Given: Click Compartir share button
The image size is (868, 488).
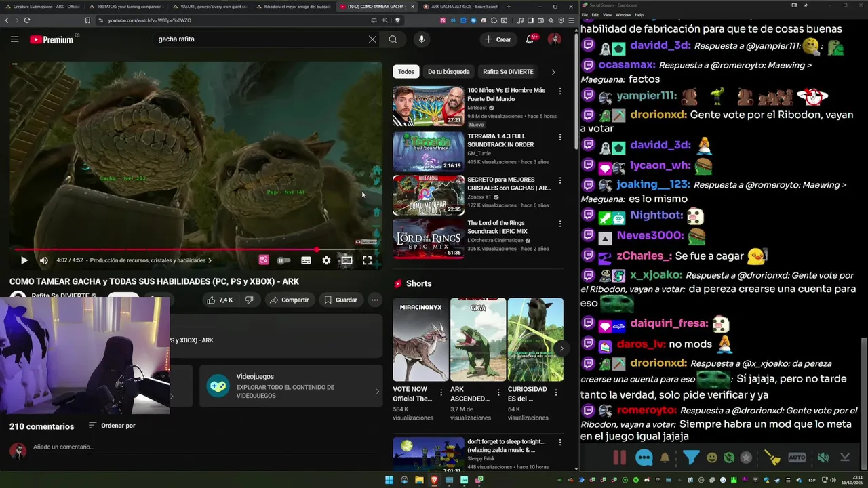Looking at the screenshot, I should (x=289, y=300).
